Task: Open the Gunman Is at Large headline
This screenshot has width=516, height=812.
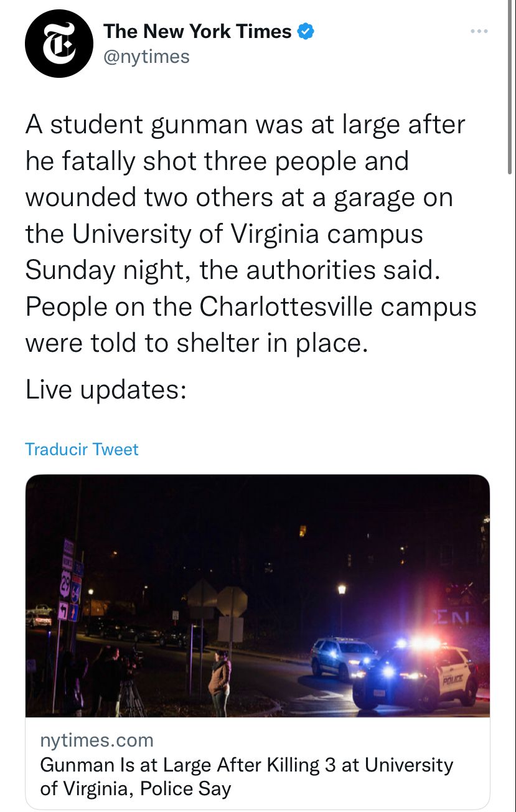Action: click(246, 777)
